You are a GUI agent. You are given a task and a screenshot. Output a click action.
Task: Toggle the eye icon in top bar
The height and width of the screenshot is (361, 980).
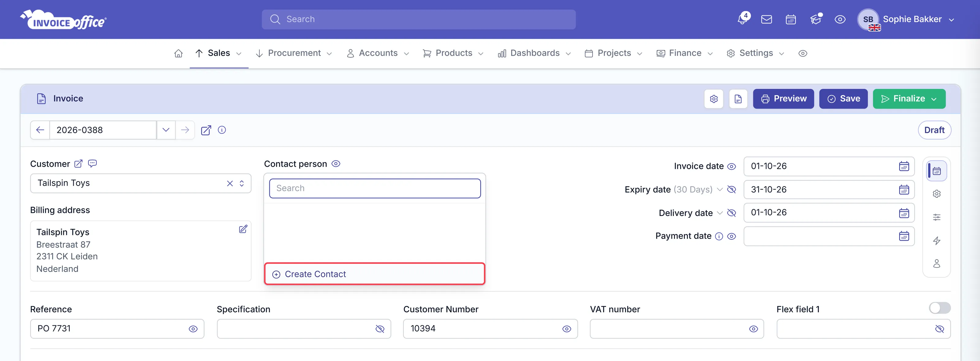point(840,19)
